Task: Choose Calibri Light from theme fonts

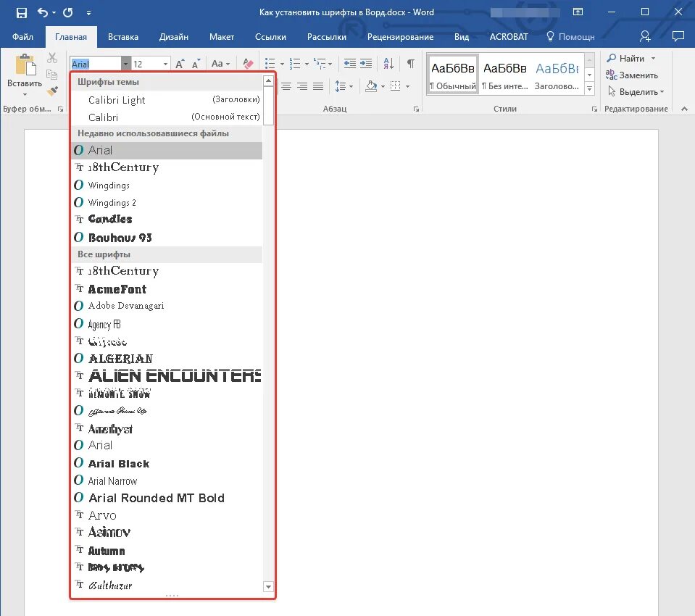Action: click(x=167, y=100)
